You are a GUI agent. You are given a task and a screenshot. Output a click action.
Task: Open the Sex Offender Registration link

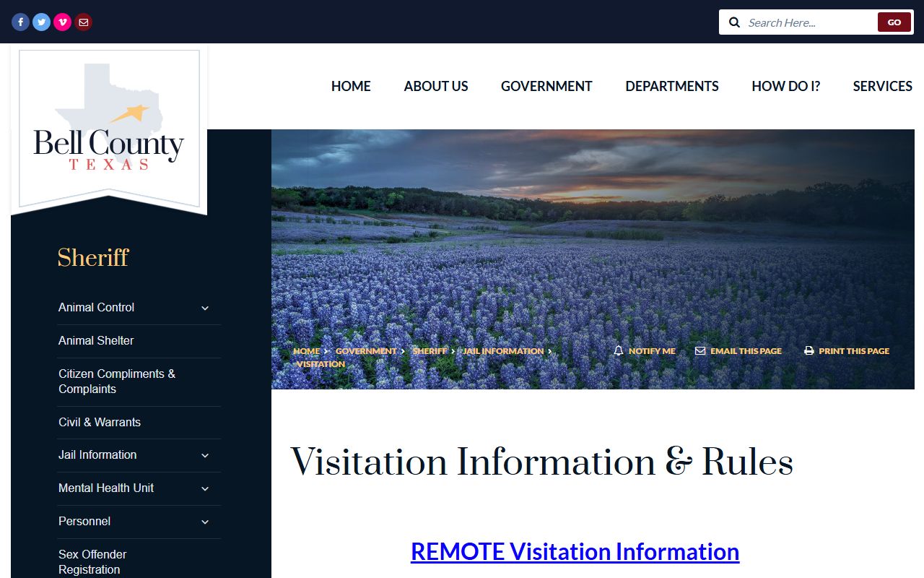point(92,562)
